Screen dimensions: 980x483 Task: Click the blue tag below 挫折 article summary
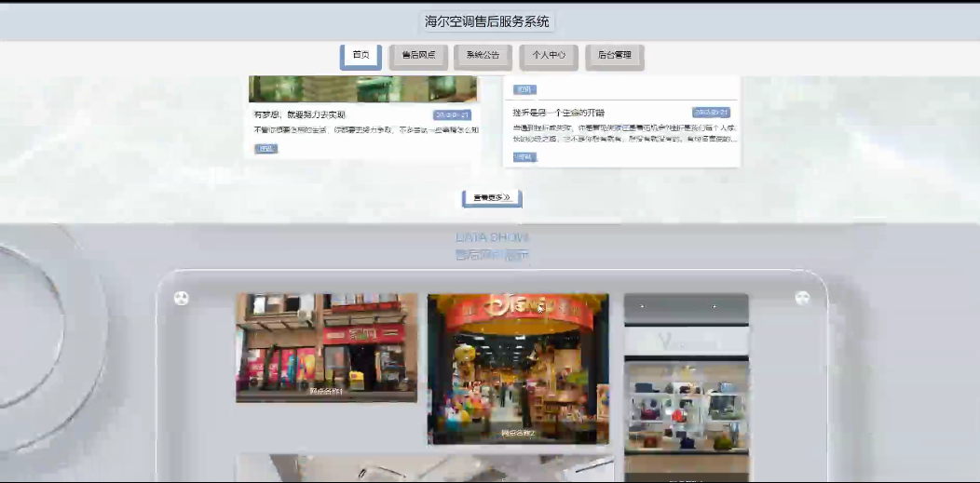[x=524, y=157]
